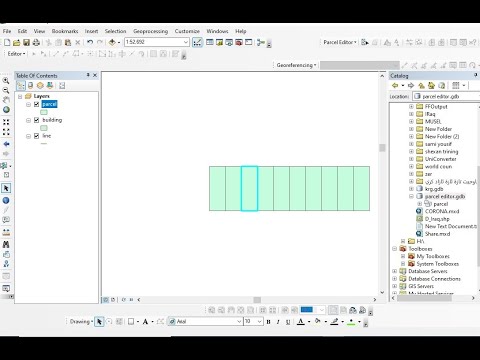Image resolution: width=480 pixels, height=360 pixels.
Task: Click the blue color box in the bottom toolbar
Action: pos(307,310)
